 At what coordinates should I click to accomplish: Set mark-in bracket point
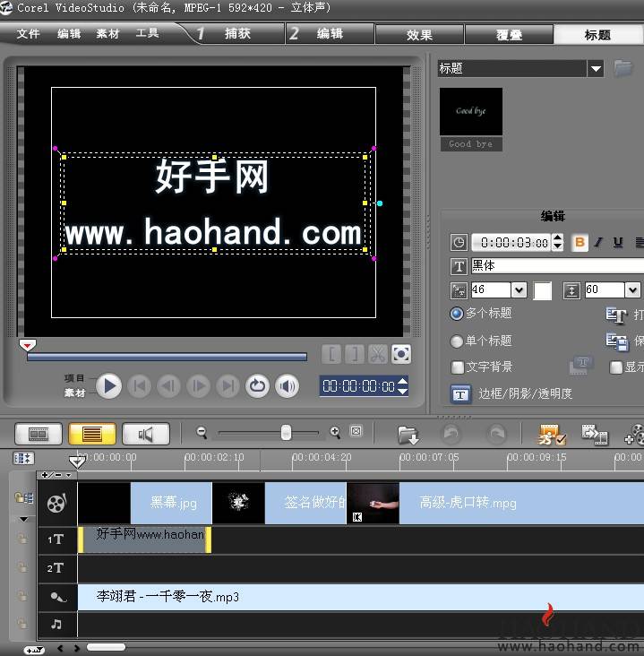click(331, 354)
